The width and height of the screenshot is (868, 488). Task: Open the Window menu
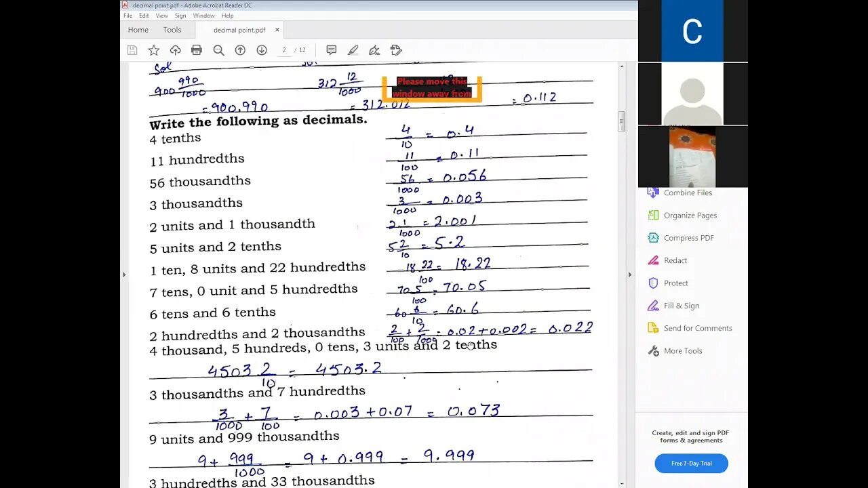(x=203, y=16)
